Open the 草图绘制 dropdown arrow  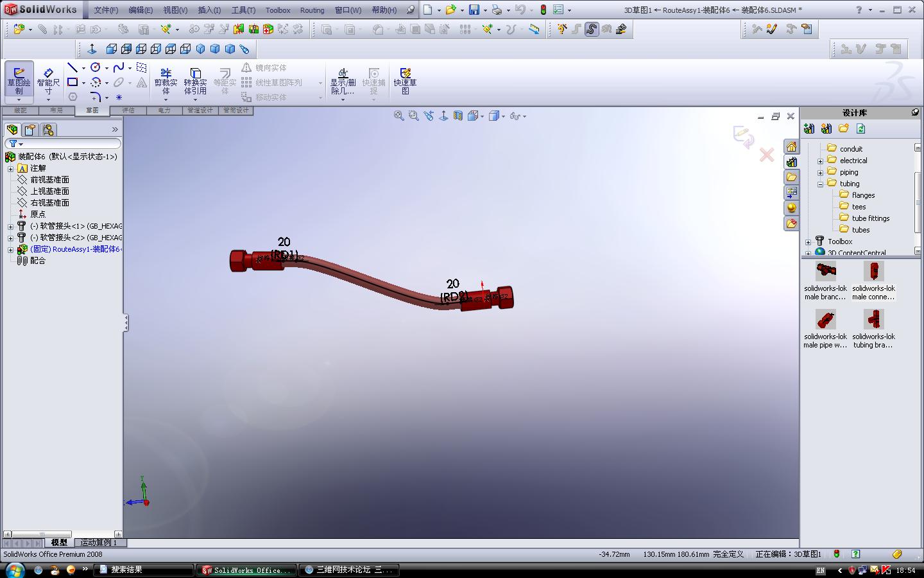[x=19, y=100]
